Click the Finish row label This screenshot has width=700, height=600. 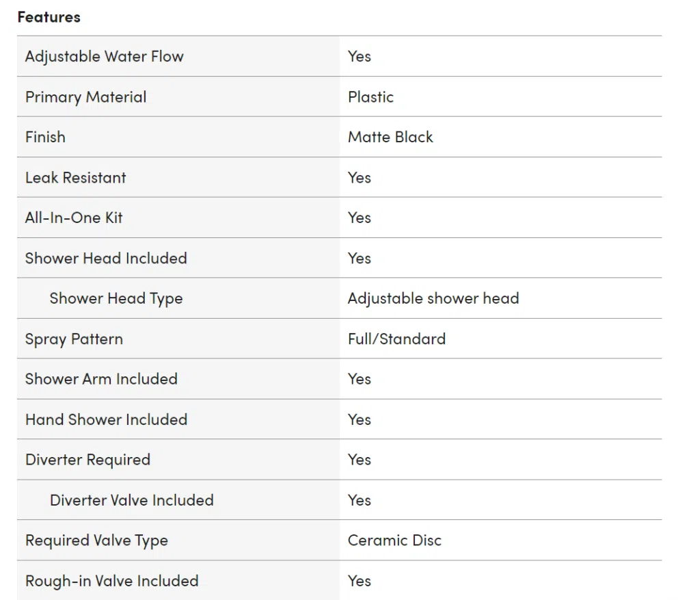pos(46,137)
